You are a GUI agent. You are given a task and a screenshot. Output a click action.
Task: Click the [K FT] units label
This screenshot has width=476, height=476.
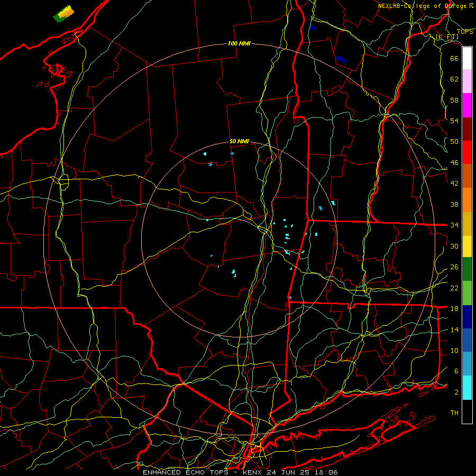pyautogui.click(x=447, y=36)
